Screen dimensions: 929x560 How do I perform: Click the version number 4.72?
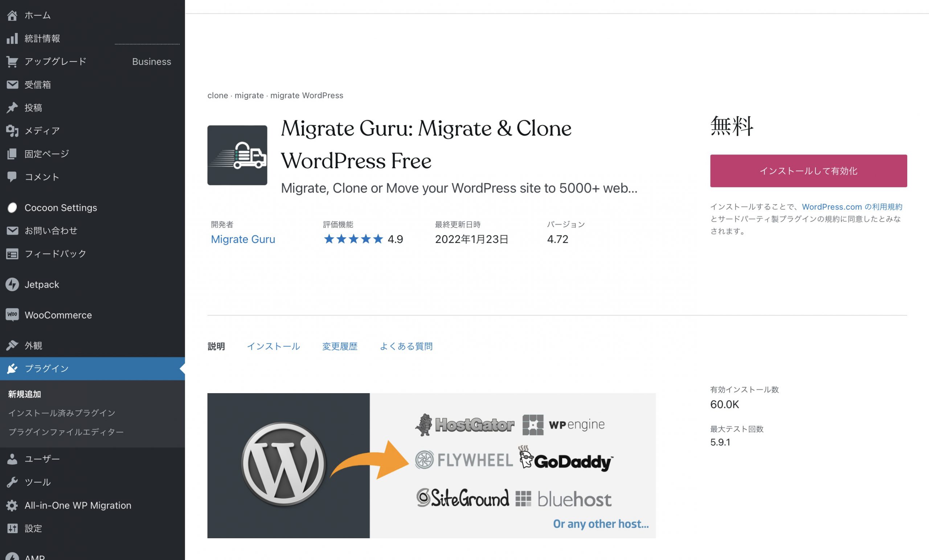coord(557,239)
